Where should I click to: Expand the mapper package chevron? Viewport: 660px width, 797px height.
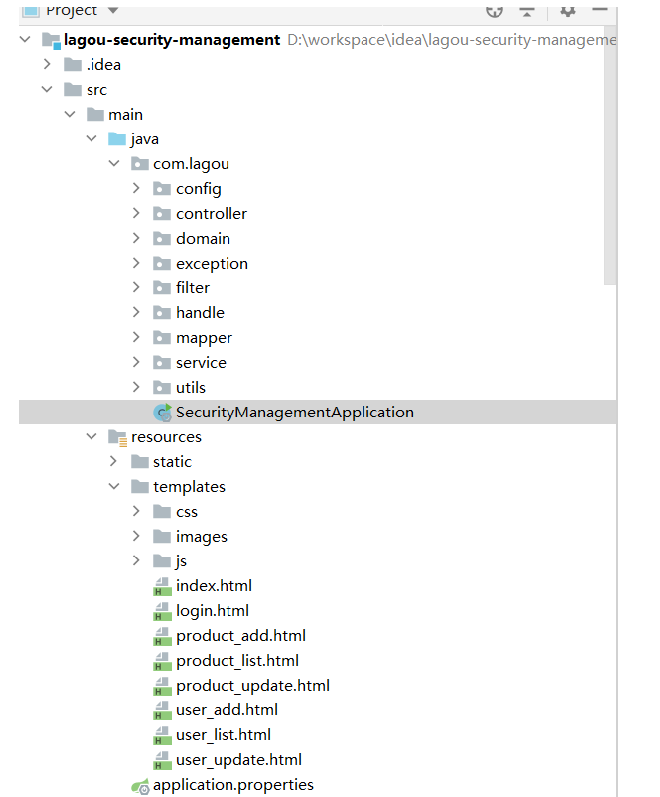pos(136,337)
